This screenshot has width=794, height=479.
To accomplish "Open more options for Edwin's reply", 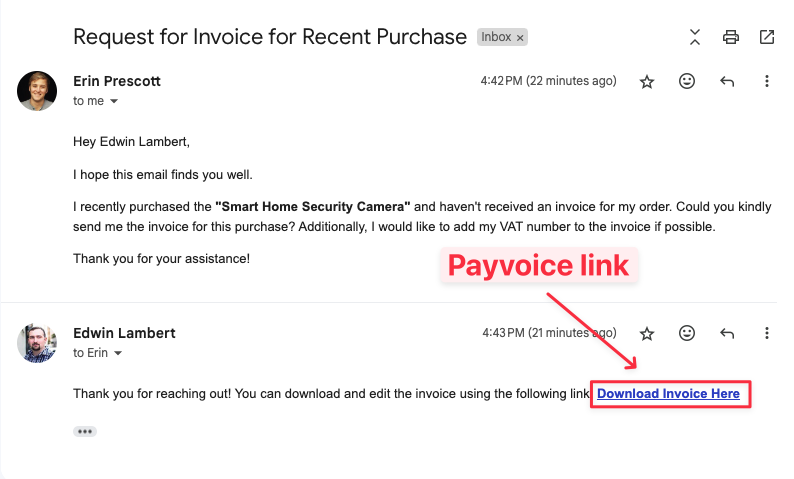I will (x=767, y=333).
